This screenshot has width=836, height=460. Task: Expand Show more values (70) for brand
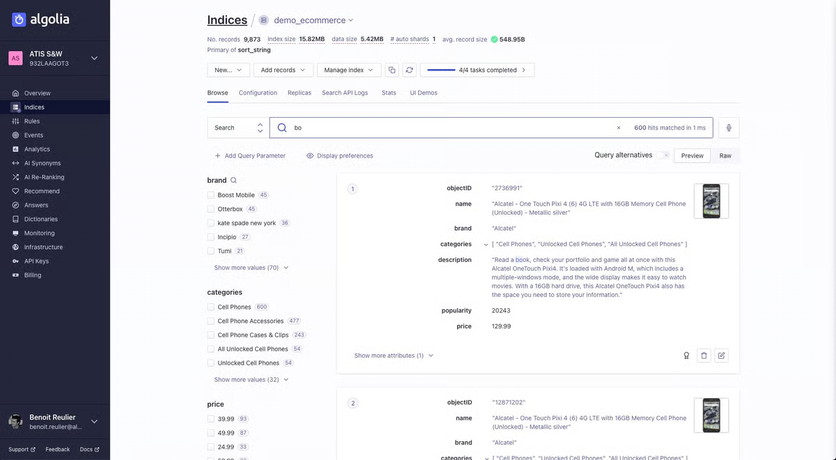pos(251,268)
